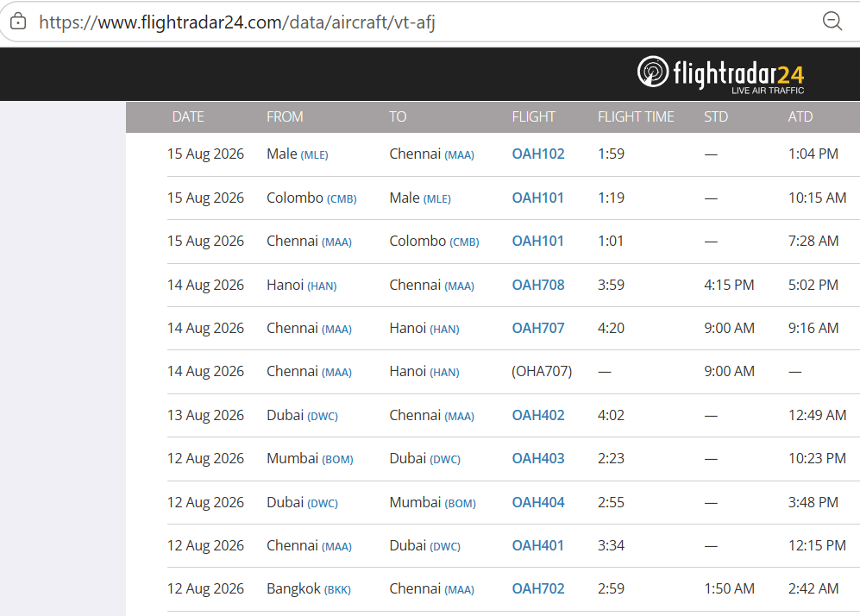The width and height of the screenshot is (860, 616).
Task: Open flight OAH702 from Bangkok
Action: pos(538,589)
